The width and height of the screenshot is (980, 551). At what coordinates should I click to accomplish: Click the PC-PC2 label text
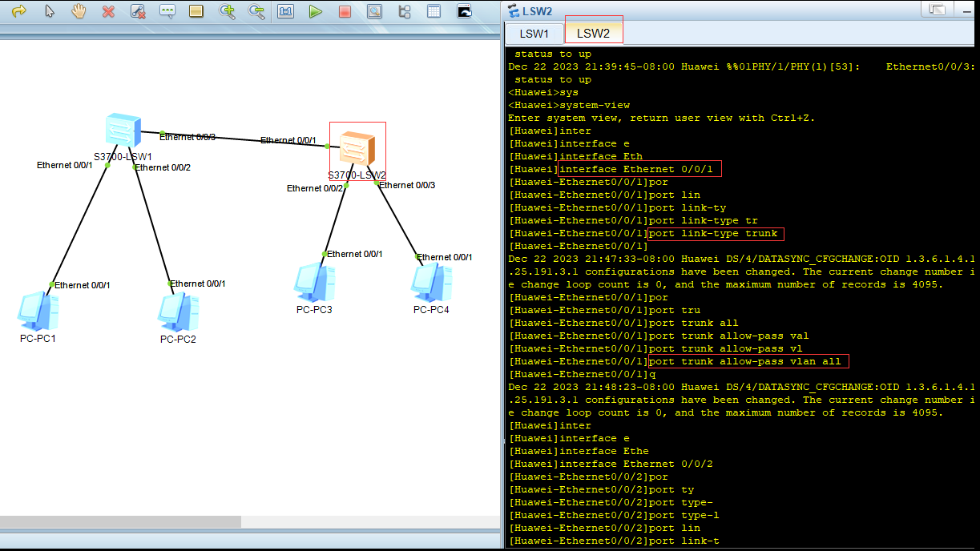point(178,340)
